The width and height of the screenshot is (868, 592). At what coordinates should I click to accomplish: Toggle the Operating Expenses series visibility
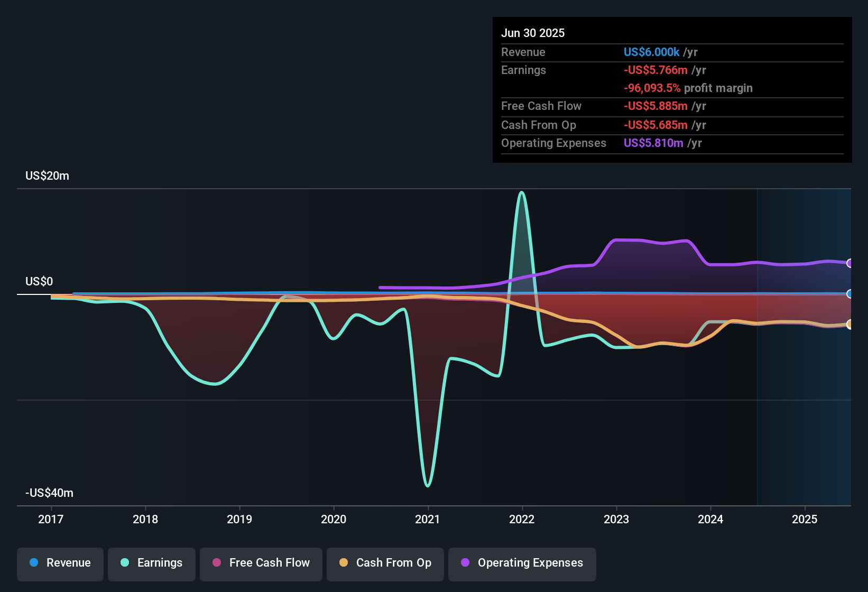[x=522, y=563]
